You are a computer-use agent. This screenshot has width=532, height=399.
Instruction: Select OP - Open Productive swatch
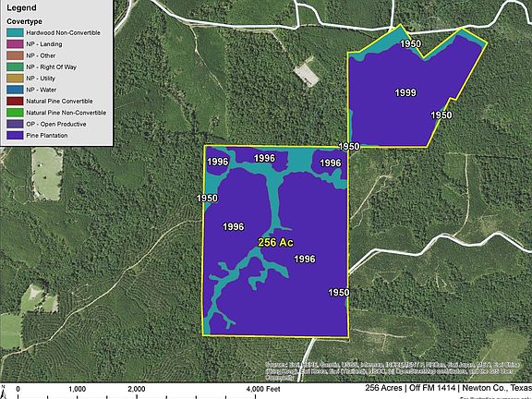click(x=15, y=124)
